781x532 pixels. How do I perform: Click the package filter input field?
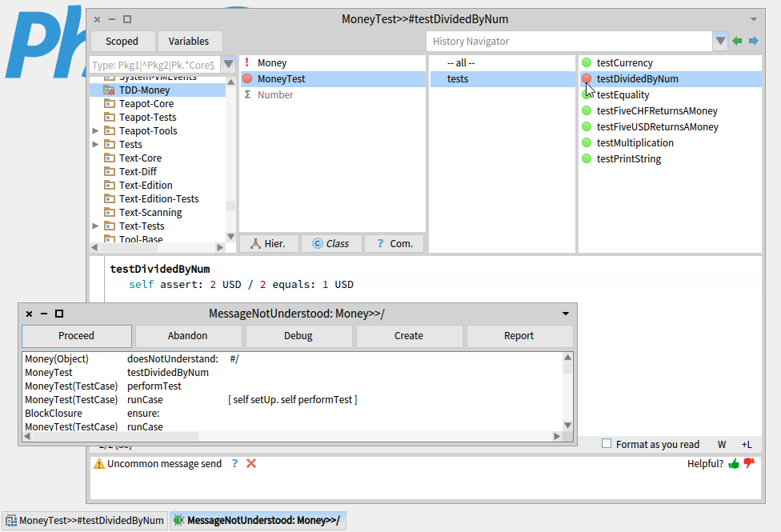click(155, 65)
